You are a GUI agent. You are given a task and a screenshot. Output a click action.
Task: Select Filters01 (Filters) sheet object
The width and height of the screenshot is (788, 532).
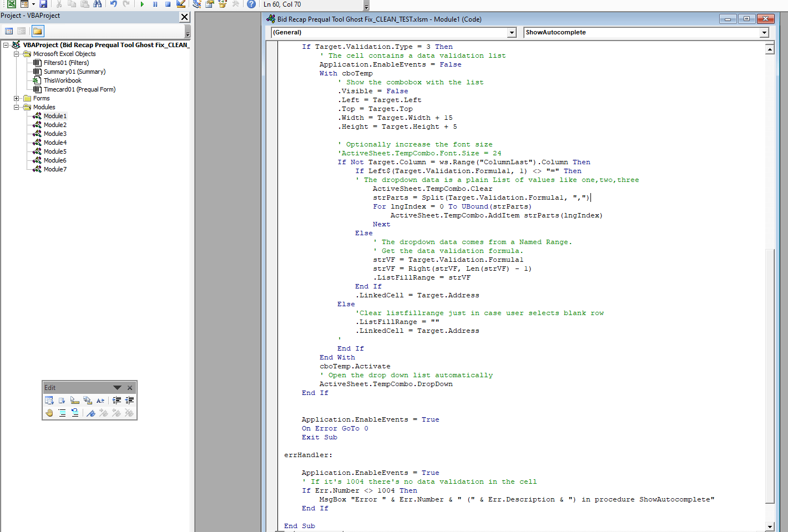click(x=66, y=63)
